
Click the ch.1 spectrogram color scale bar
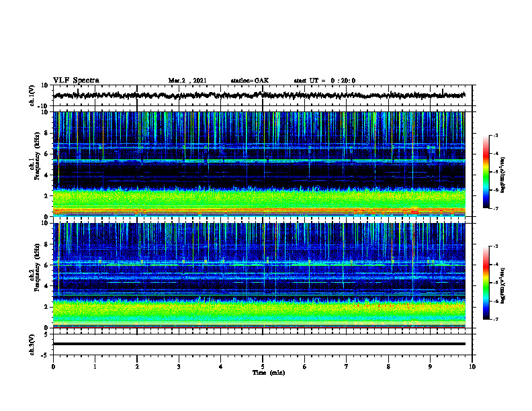pos(486,172)
